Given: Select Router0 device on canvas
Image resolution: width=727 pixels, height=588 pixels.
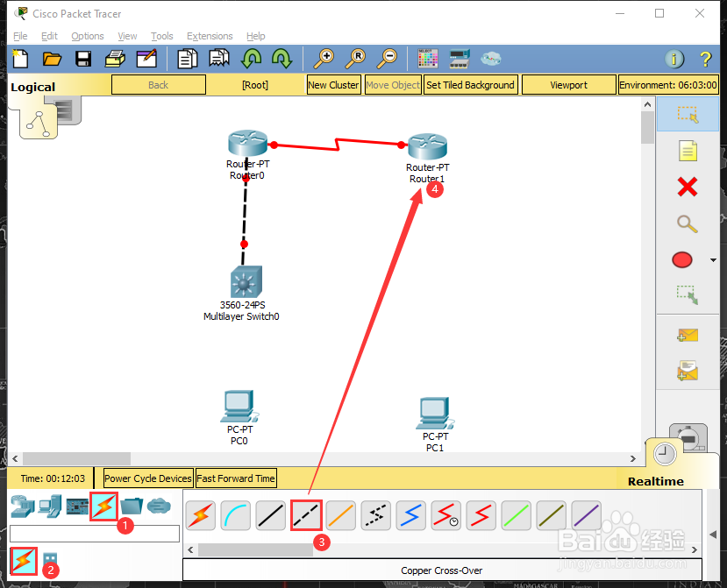Looking at the screenshot, I should (247, 143).
